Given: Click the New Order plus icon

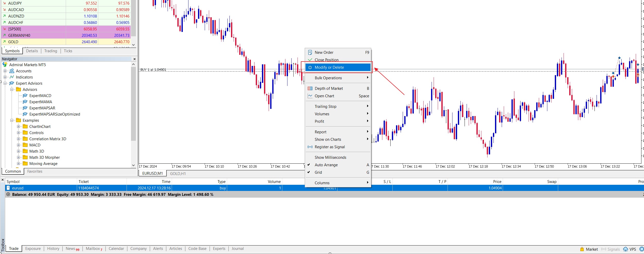Looking at the screenshot, I should tap(310, 52).
